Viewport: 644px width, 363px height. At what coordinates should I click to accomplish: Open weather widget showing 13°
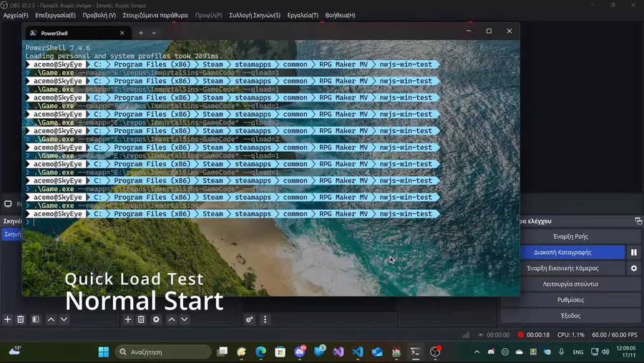pos(15,351)
